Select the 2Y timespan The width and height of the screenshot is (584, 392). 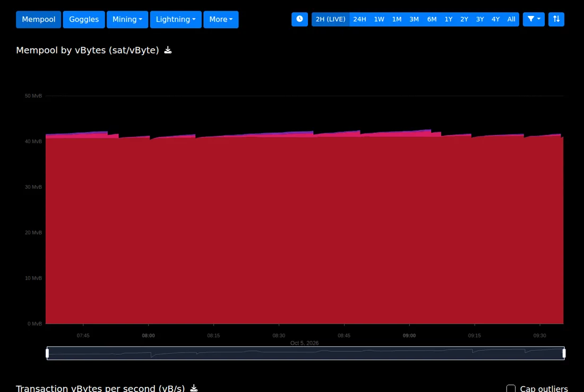(464, 19)
